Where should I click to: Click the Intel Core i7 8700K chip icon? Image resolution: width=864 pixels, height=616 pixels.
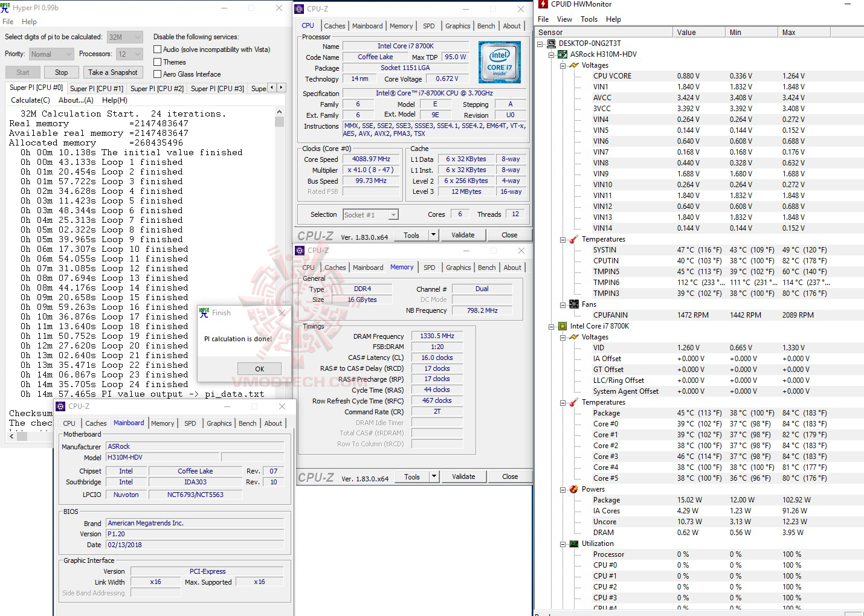pos(563,326)
